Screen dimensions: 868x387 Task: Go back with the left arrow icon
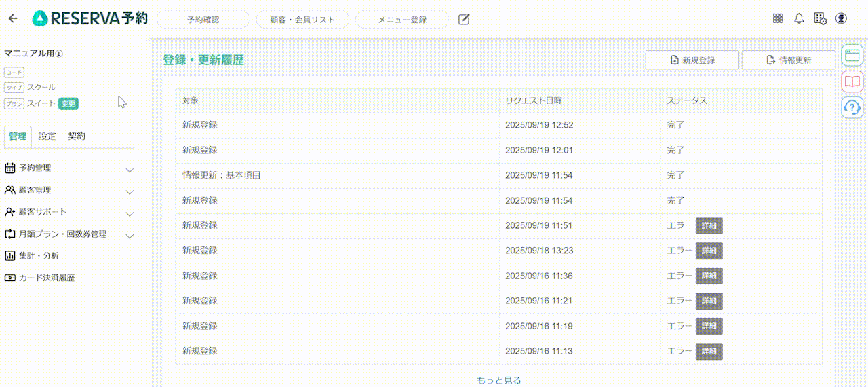pyautogui.click(x=13, y=18)
